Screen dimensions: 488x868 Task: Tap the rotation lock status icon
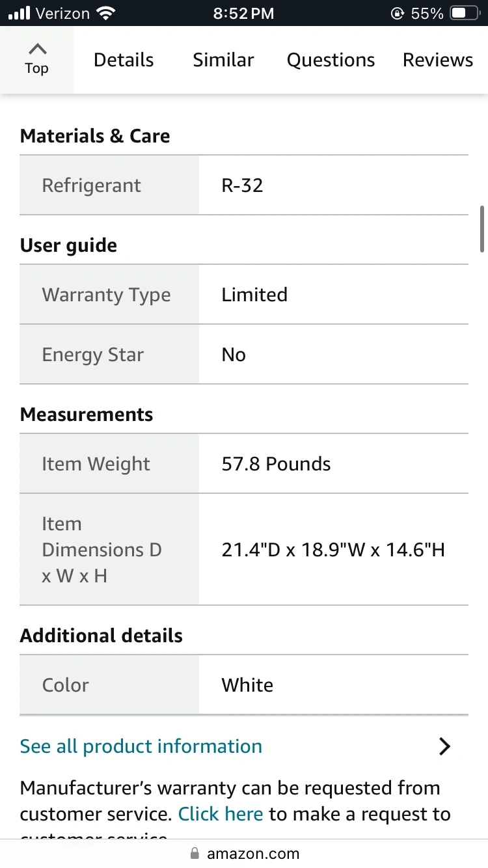click(397, 13)
